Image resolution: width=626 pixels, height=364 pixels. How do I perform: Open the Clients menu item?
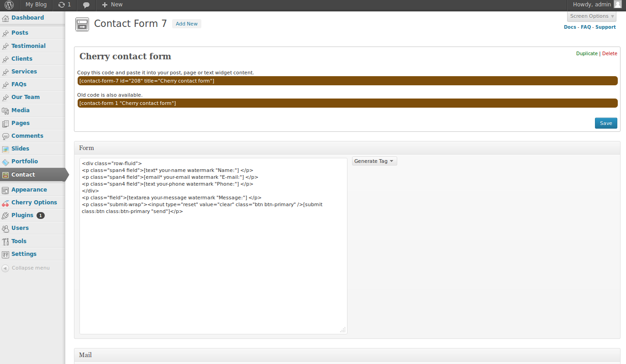coord(22,58)
